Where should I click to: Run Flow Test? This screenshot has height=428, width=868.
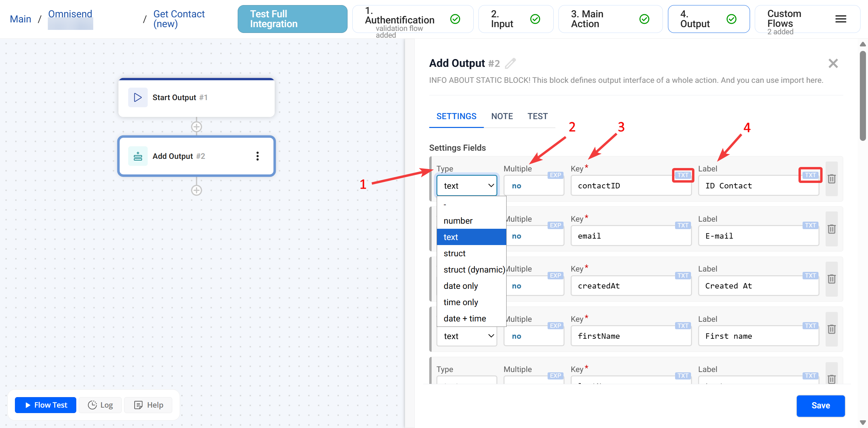click(46, 405)
